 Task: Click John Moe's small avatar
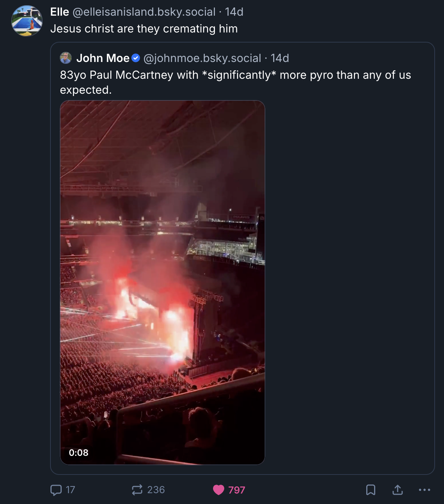66,58
